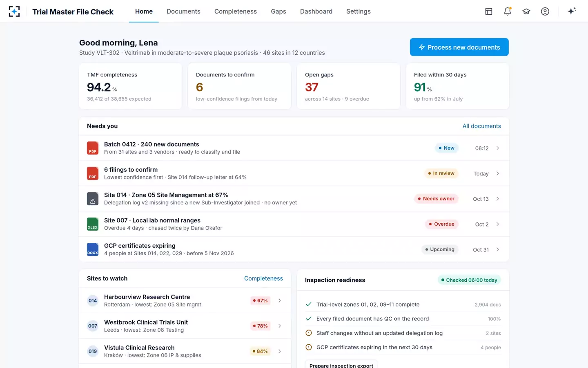Click the clock icon beside Staff changes item
The image size is (588, 368).
pos(309,333)
